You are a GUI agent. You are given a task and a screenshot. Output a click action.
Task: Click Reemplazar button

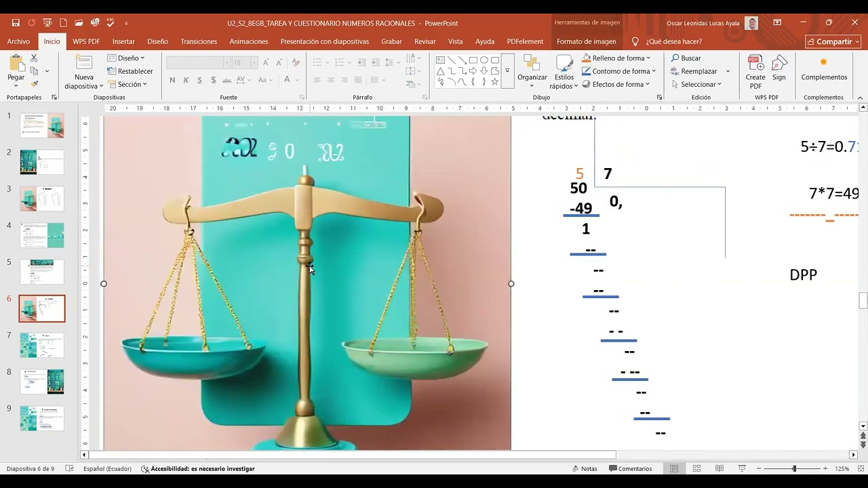[694, 71]
